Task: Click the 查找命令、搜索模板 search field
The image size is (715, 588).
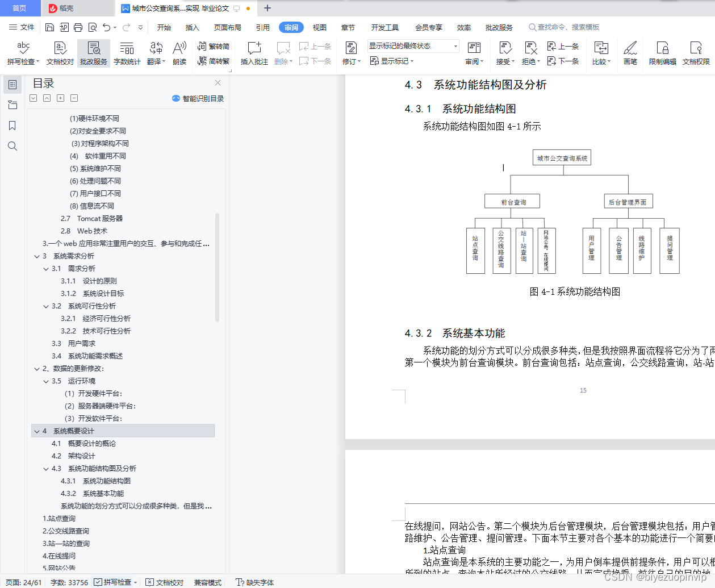Action: pyautogui.click(x=568, y=27)
